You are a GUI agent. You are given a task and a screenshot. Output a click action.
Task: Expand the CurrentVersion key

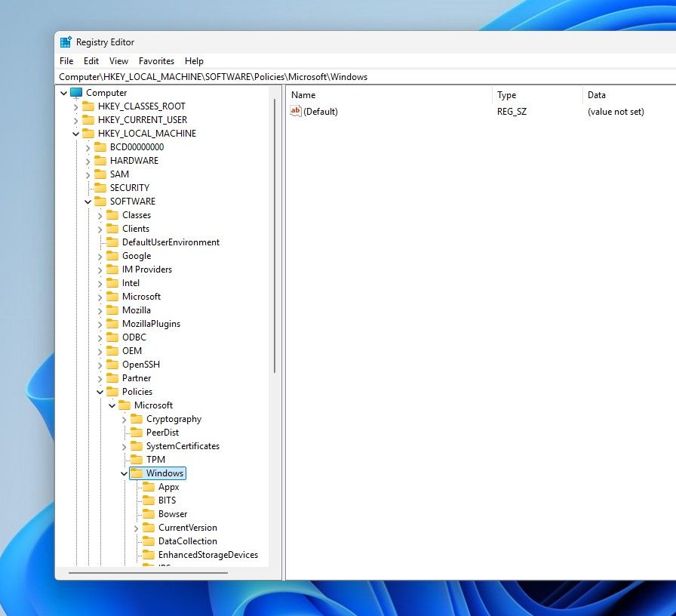(137, 528)
